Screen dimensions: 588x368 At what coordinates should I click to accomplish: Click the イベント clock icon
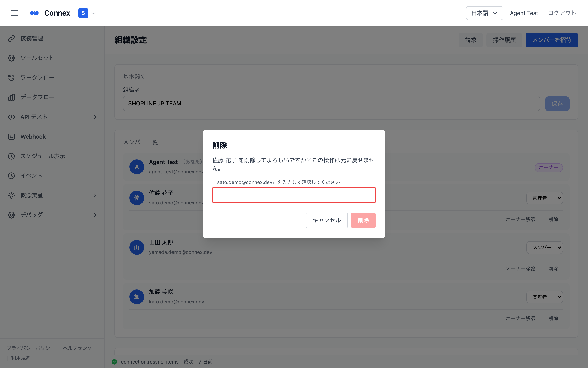pyautogui.click(x=11, y=176)
